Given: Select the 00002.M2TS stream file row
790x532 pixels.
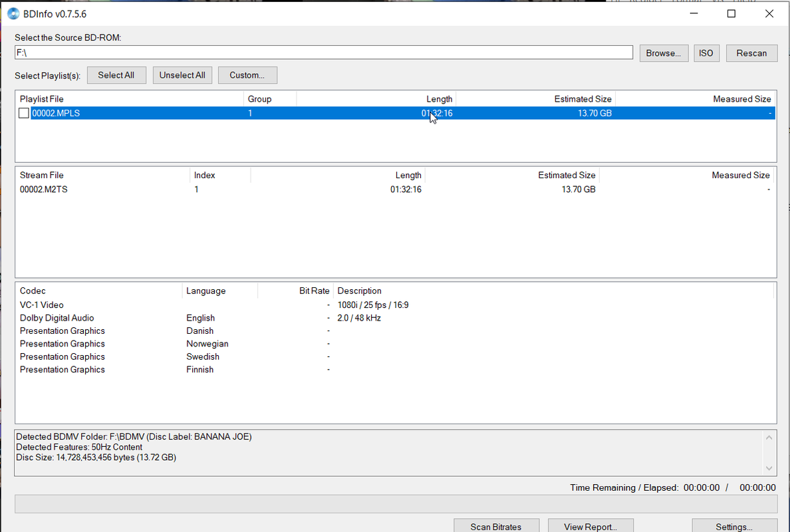Looking at the screenshot, I should 395,190.
